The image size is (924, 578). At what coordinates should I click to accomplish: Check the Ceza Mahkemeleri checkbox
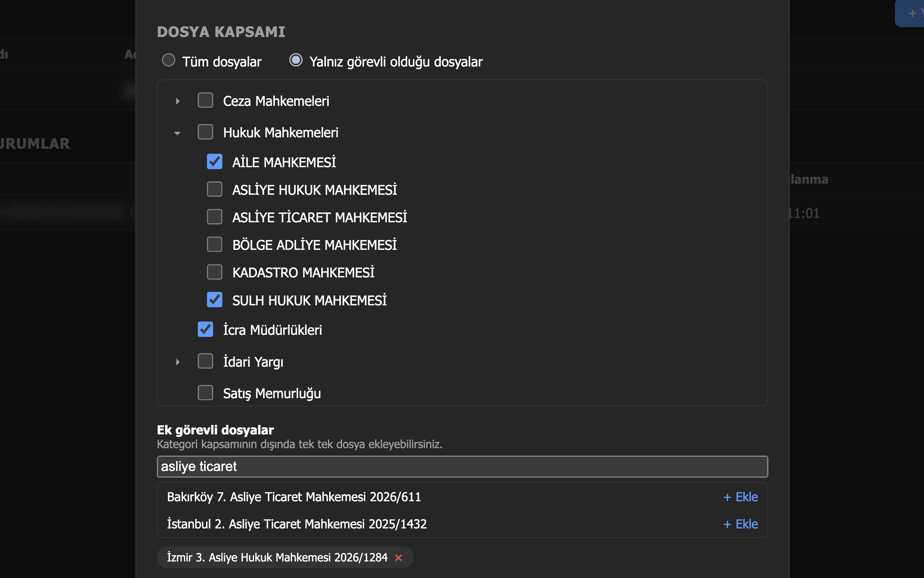pos(205,100)
